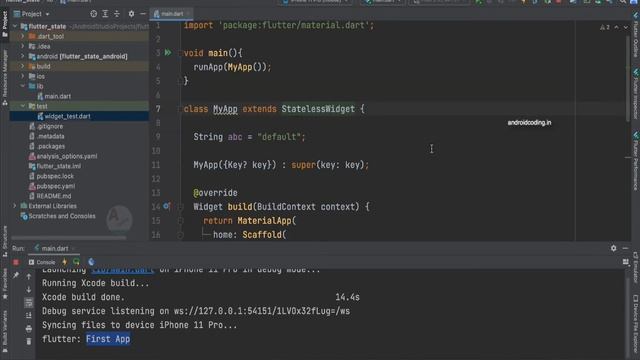This screenshot has width=640, height=360.
Task: Click the green Flutter Hot Restart icon
Action: (x=76, y=262)
